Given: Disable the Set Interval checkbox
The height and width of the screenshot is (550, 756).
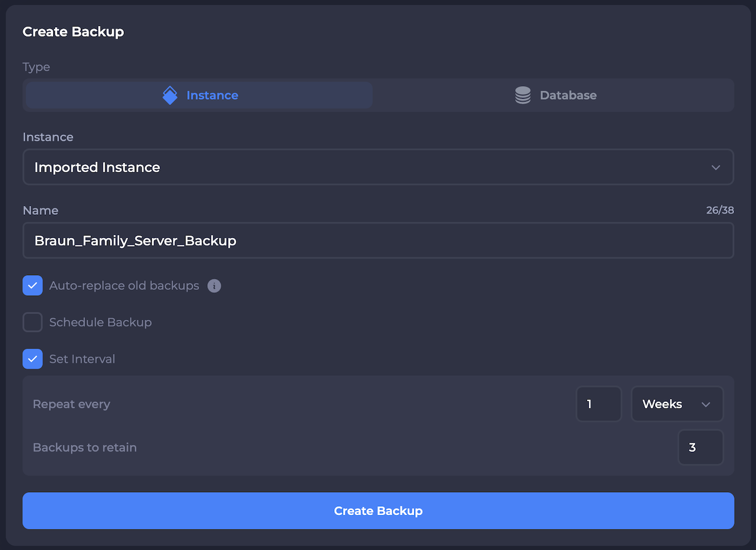Looking at the screenshot, I should (x=32, y=359).
